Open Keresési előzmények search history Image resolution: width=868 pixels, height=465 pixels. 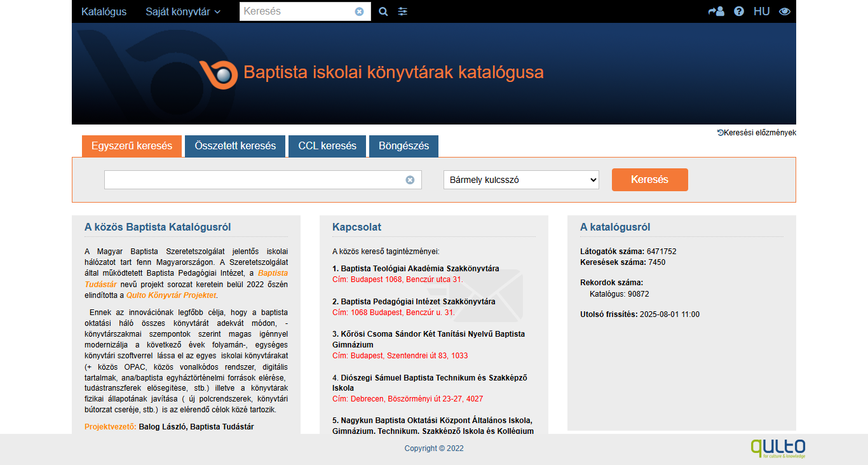(x=757, y=133)
